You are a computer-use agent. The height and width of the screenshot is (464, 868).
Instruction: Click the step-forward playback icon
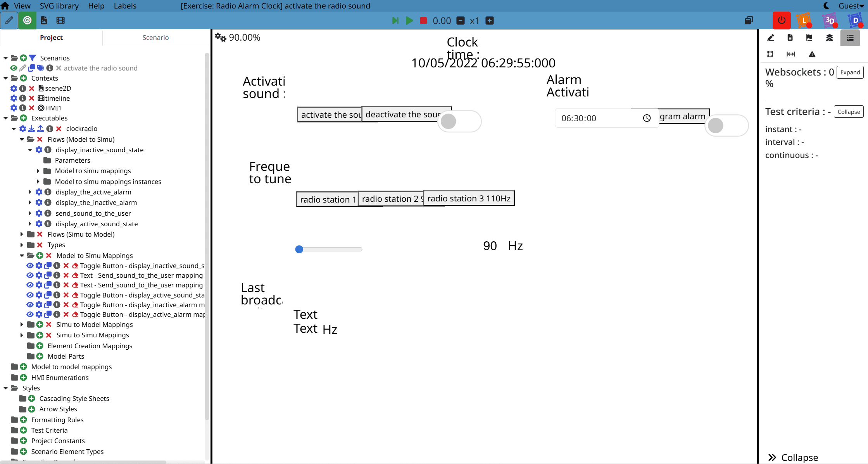pyautogui.click(x=395, y=21)
